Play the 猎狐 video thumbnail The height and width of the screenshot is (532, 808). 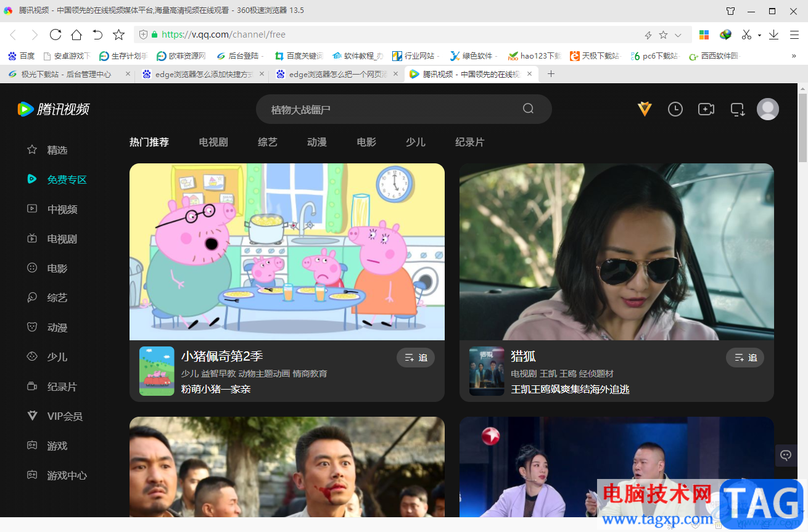click(617, 252)
